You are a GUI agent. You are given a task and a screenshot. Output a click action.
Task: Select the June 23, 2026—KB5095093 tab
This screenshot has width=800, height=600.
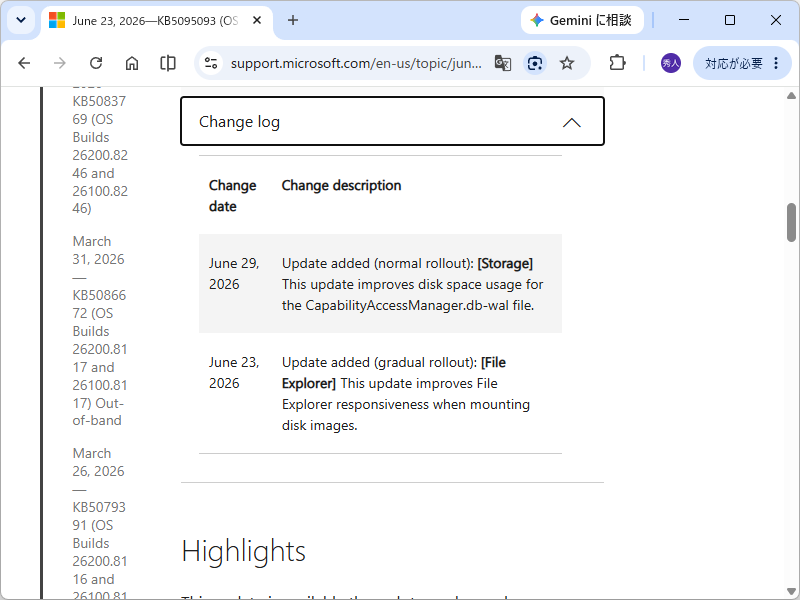click(x=155, y=21)
